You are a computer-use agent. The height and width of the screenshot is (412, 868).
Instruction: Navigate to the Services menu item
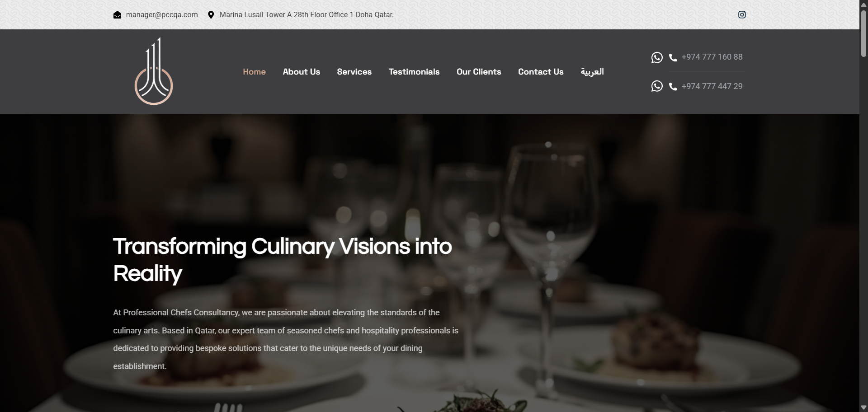point(354,72)
